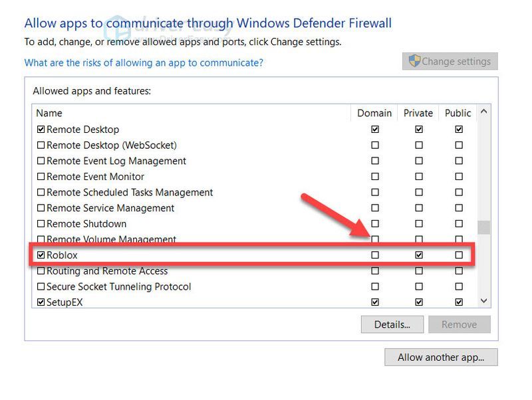Screen dimensions: 532x400
Task: Click the scroll down arrow of the apps list
Action: tap(484, 301)
